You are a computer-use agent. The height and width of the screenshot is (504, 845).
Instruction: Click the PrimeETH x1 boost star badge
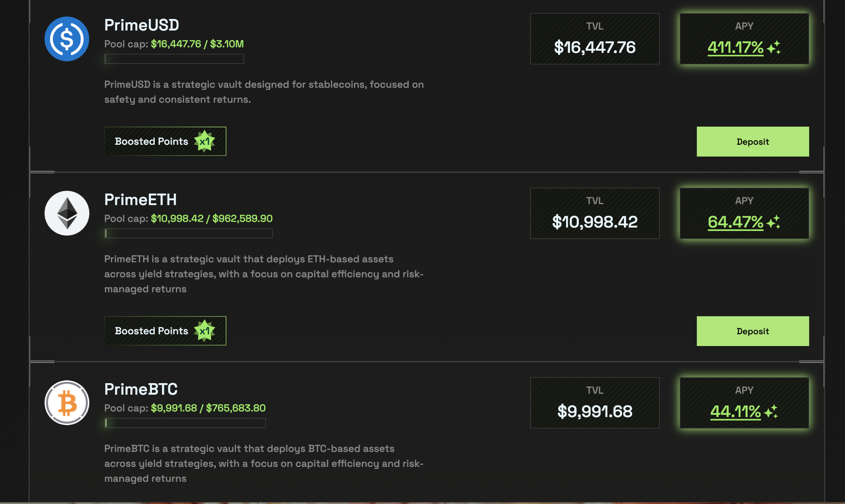tap(205, 331)
